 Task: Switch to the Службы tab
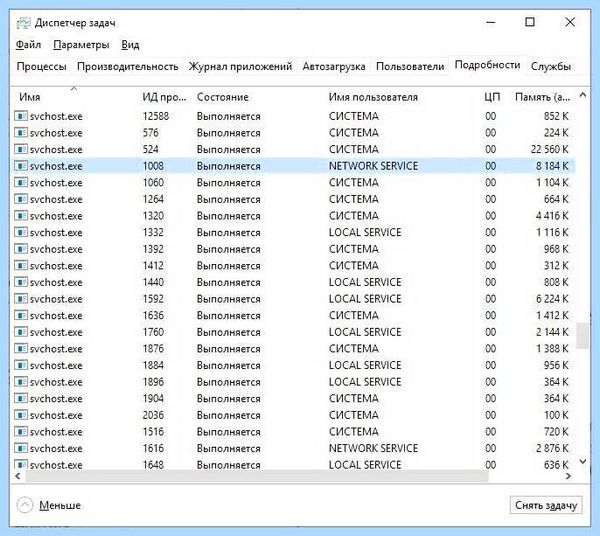(551, 67)
